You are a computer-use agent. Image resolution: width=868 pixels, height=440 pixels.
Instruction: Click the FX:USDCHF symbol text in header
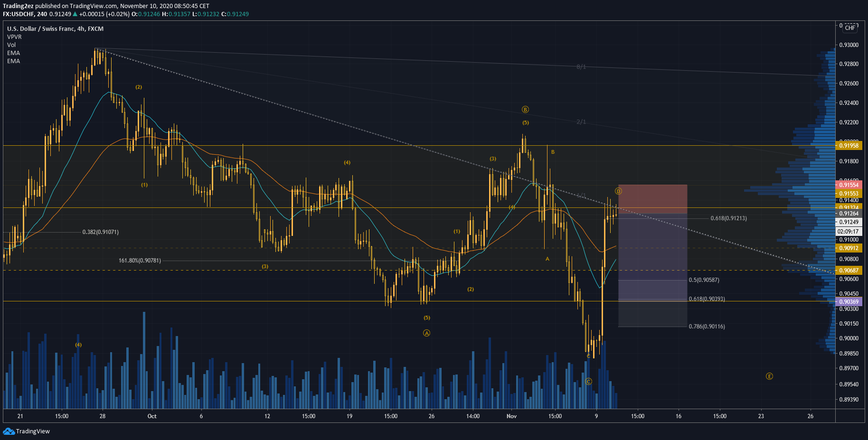(19, 14)
